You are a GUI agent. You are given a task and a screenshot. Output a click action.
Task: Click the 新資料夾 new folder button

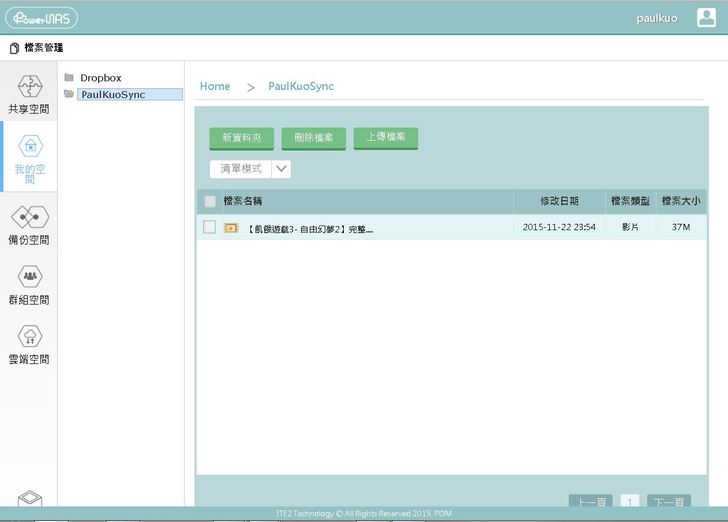(241, 138)
